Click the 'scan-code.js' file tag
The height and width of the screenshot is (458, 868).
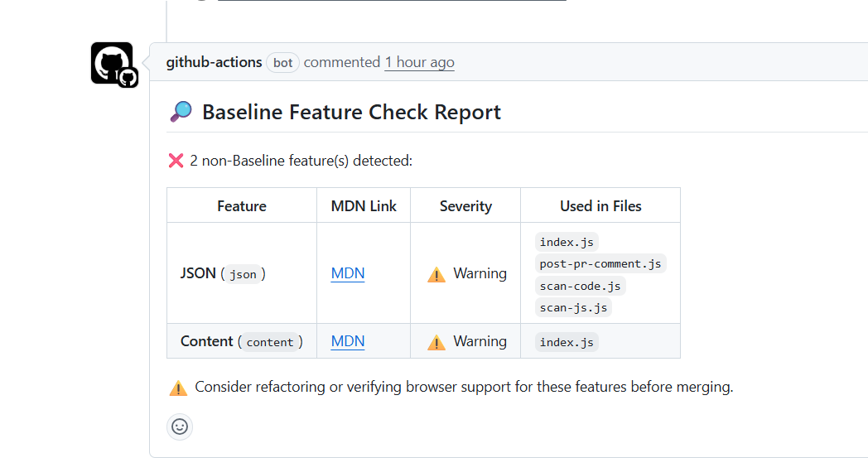point(580,286)
